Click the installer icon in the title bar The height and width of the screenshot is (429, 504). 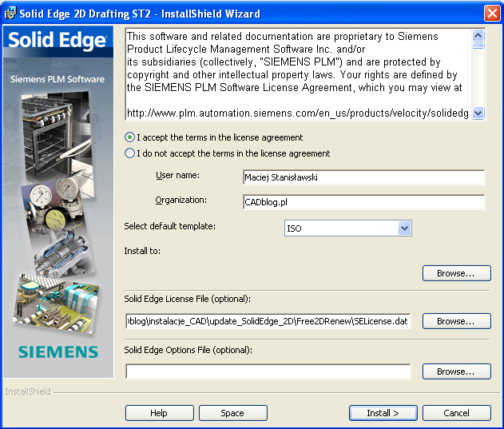tap(10, 14)
